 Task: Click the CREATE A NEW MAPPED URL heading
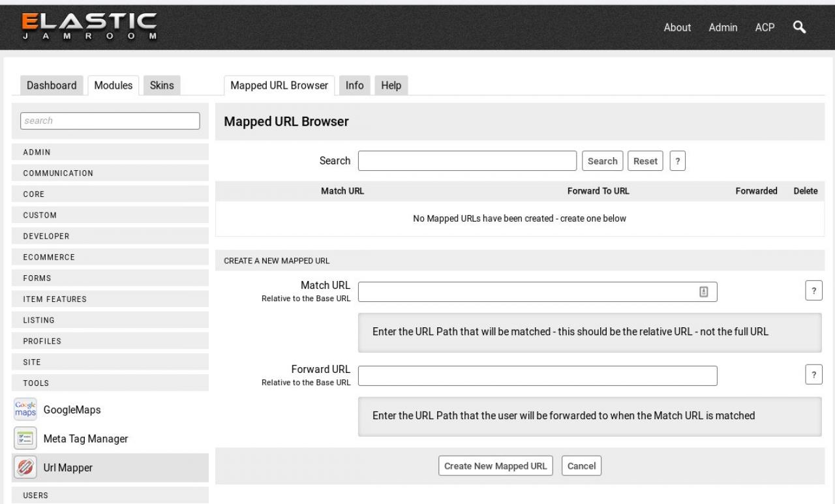coord(277,261)
